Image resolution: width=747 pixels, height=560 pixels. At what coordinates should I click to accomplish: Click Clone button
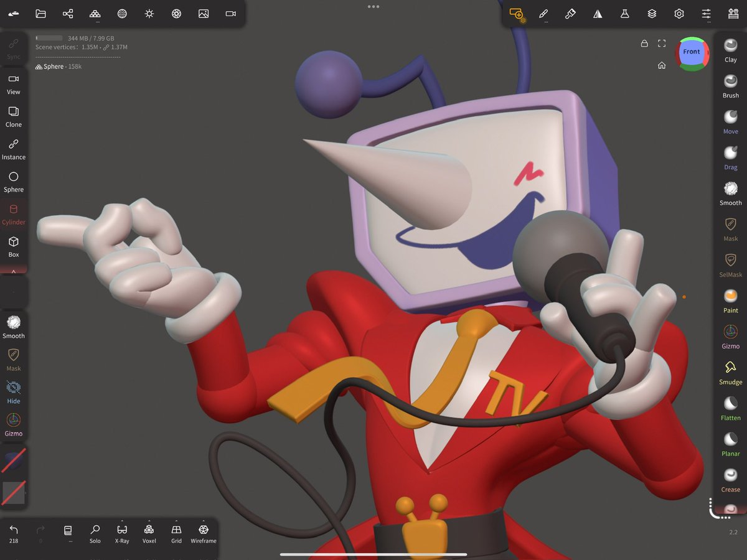point(14,116)
